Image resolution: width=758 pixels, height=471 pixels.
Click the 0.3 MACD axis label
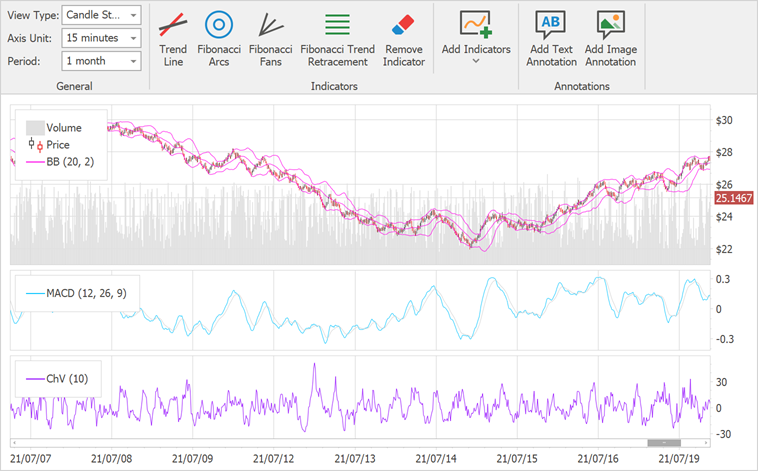coord(723,279)
